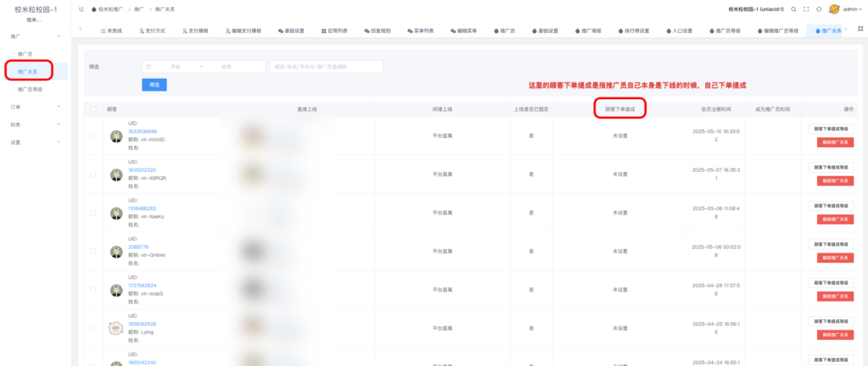Click the 结束 end date field
The width and height of the screenshot is (868, 366).
pos(226,67)
